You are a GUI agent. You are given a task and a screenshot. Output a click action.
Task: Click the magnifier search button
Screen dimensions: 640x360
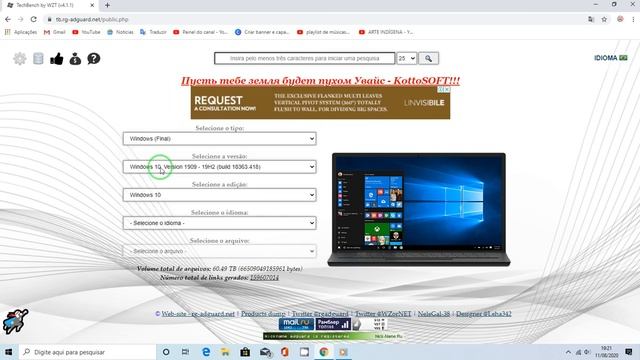(428, 58)
